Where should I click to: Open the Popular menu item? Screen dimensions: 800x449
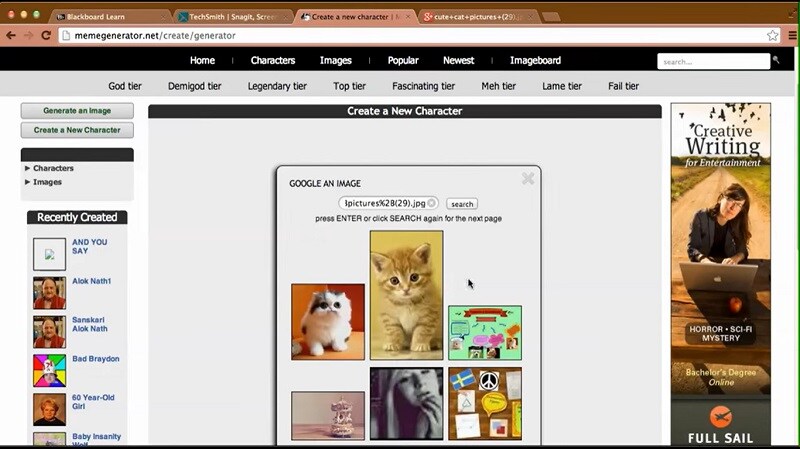(403, 60)
